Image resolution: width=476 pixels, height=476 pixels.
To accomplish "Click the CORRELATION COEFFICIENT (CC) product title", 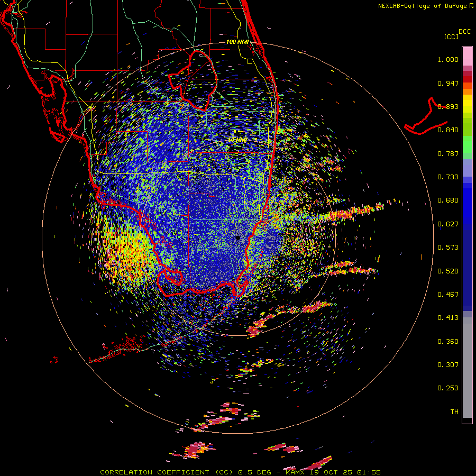I will [x=167, y=472].
